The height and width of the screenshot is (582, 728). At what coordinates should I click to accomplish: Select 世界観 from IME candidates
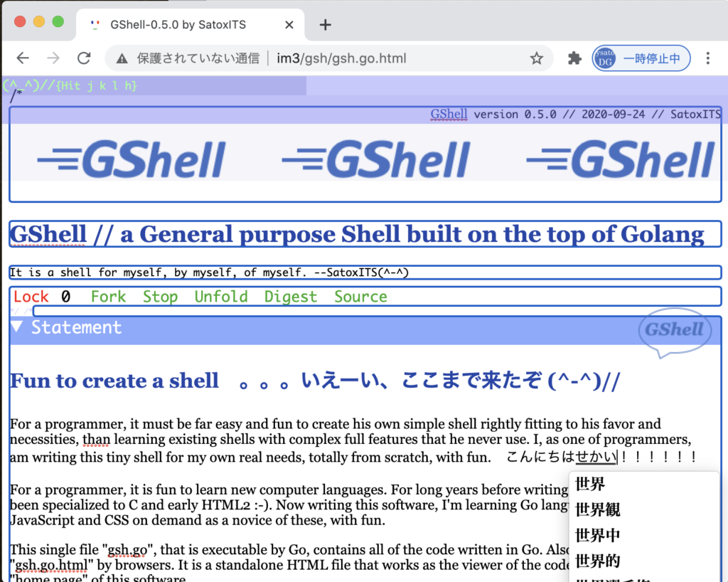click(597, 509)
